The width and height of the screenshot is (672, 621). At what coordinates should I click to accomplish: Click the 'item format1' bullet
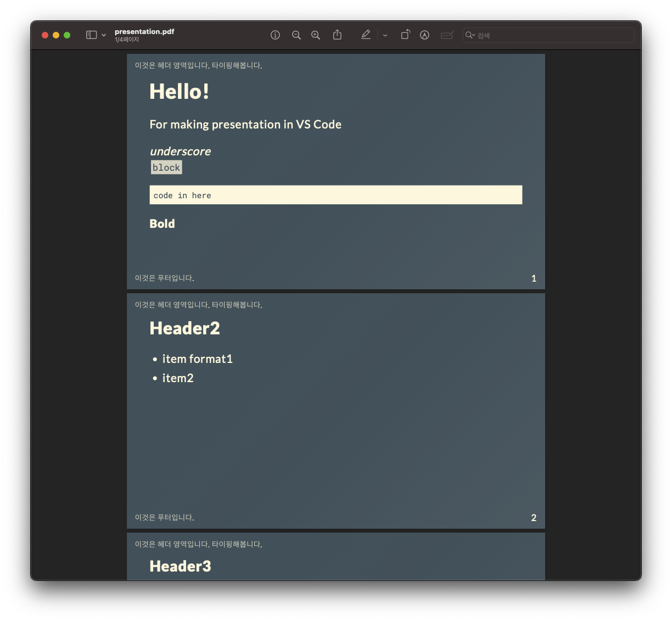coord(197,359)
